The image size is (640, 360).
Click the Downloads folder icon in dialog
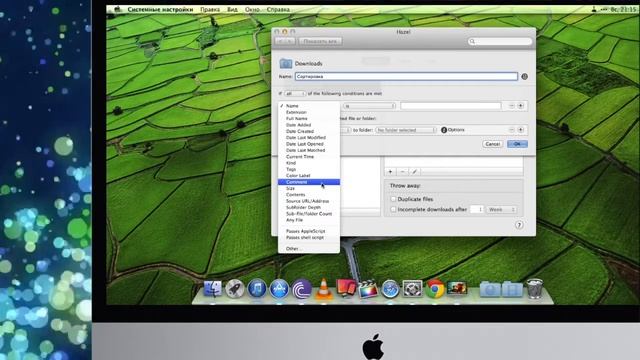tap(286, 63)
